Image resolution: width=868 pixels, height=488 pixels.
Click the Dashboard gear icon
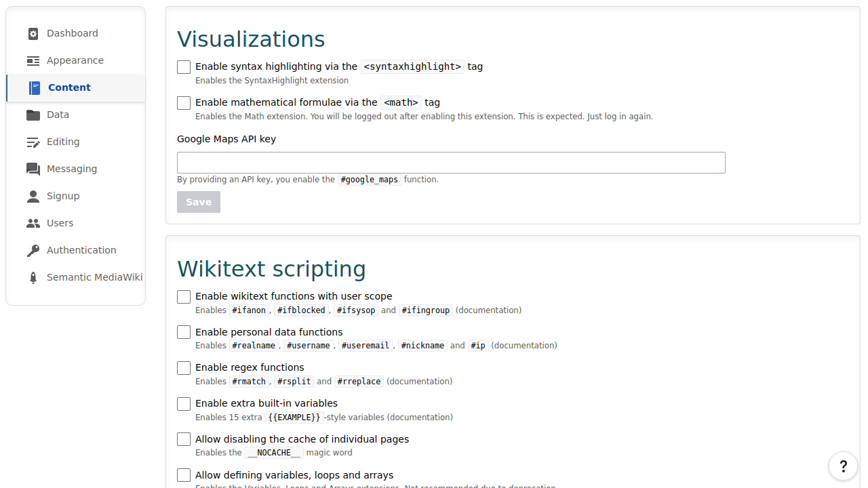tap(33, 33)
